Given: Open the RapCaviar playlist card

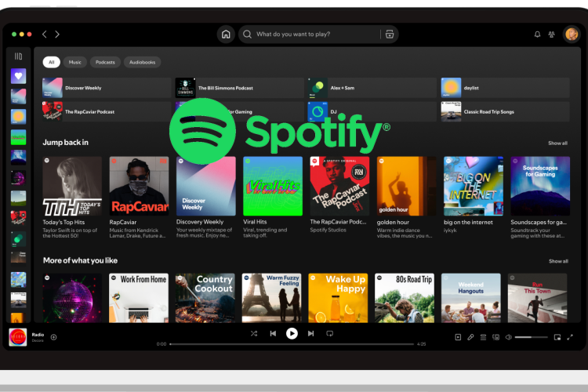Looking at the screenshot, I should coord(139,198).
